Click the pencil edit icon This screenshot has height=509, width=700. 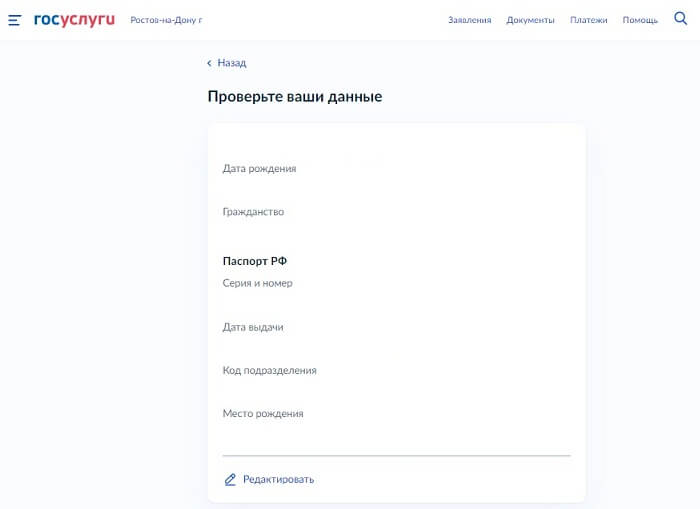click(230, 479)
